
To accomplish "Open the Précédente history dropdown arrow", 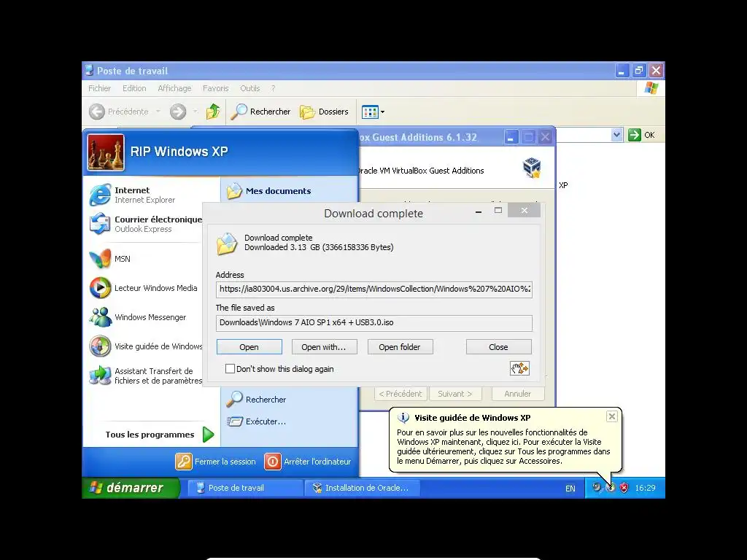I will (158, 112).
